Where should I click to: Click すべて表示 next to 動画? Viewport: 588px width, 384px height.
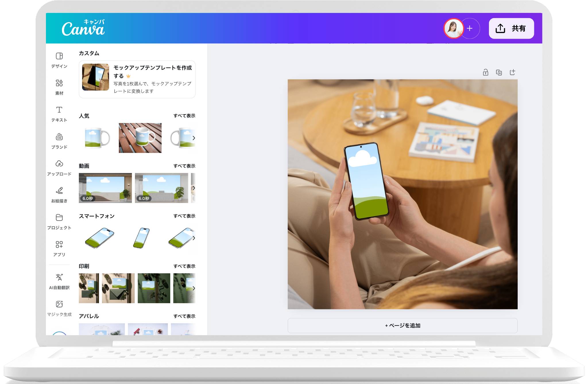[x=184, y=166]
